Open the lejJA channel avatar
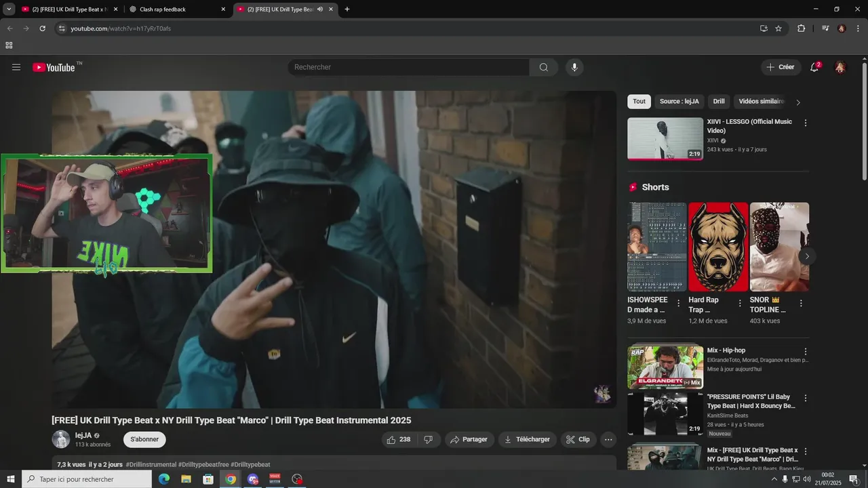Viewport: 868px width, 488px height. [61, 439]
